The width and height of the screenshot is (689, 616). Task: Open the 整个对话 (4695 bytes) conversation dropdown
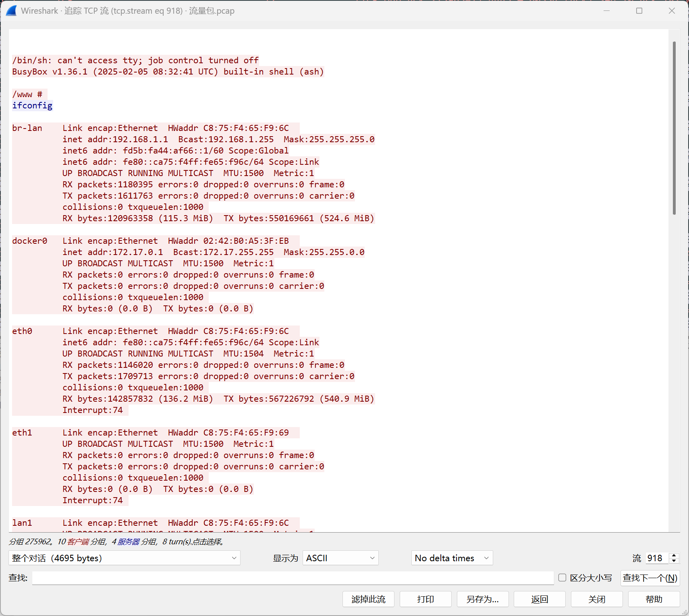125,558
